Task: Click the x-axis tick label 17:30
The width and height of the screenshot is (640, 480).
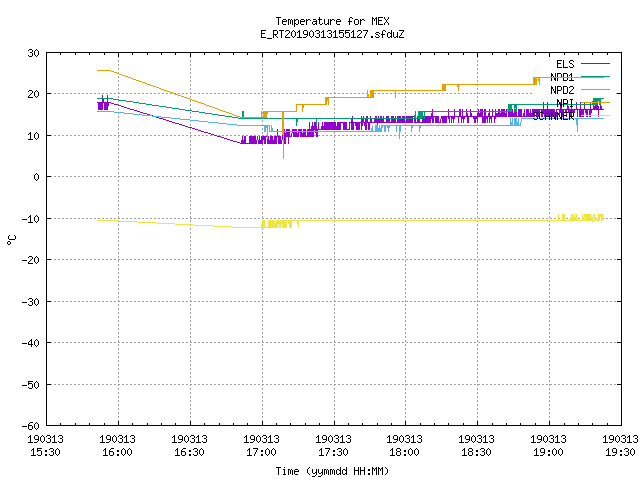Action: (333, 452)
